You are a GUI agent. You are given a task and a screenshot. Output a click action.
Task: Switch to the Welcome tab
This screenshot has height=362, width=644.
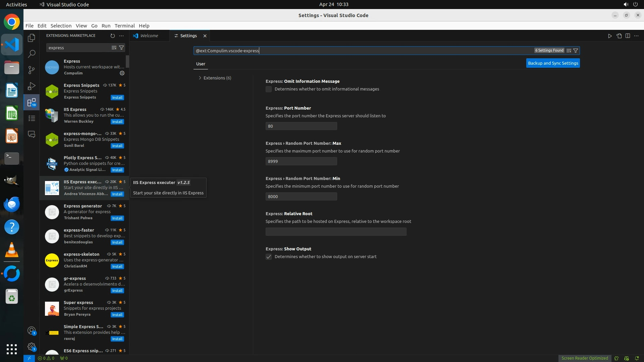click(149, 36)
